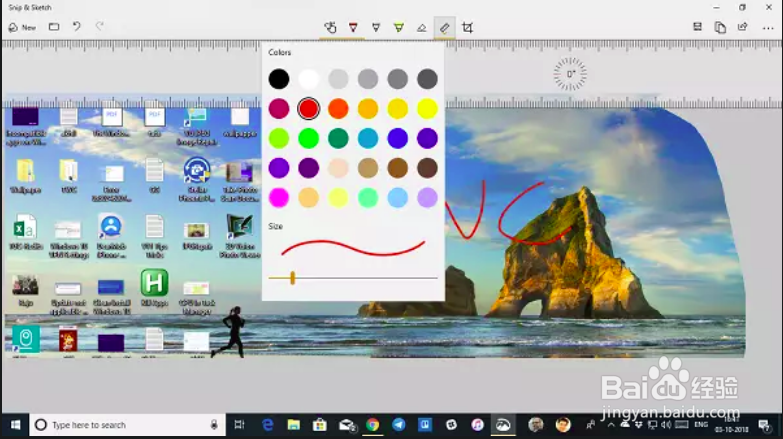Undo the last stroke

point(76,26)
